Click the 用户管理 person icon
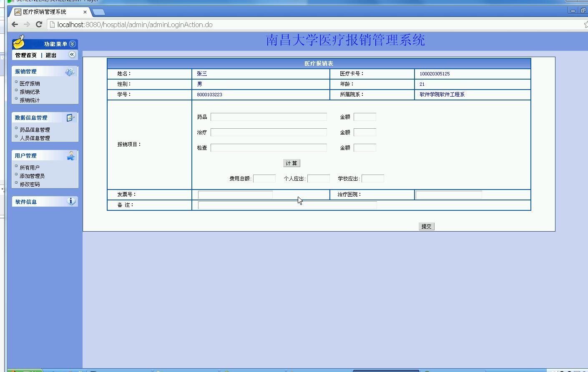This screenshot has height=372, width=588. (71, 156)
